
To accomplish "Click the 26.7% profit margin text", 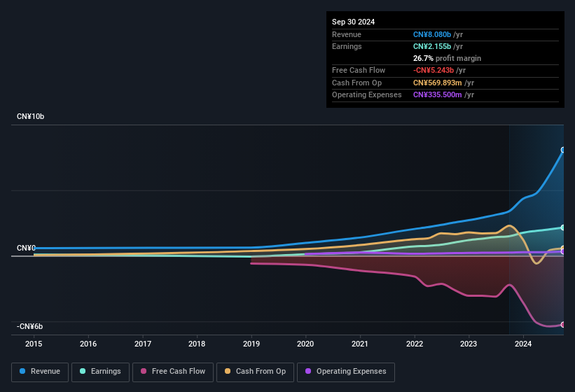I will pyautogui.click(x=447, y=58).
